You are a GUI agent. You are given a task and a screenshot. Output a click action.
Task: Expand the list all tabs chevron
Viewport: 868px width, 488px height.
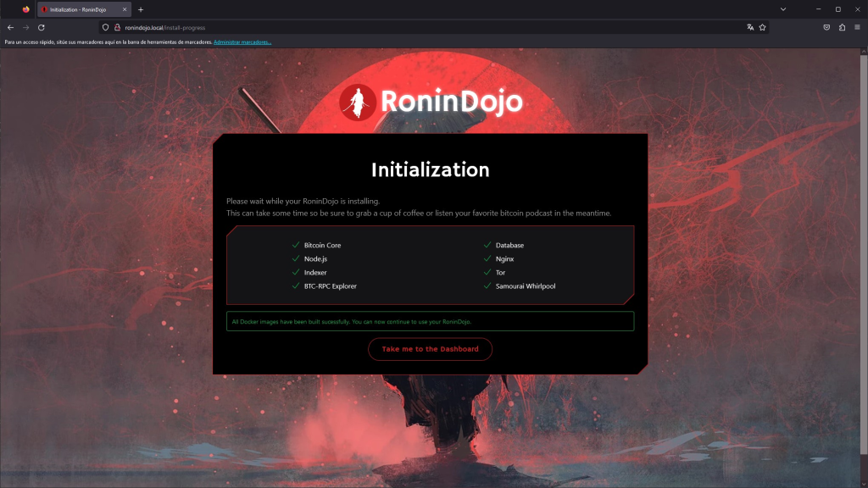782,9
